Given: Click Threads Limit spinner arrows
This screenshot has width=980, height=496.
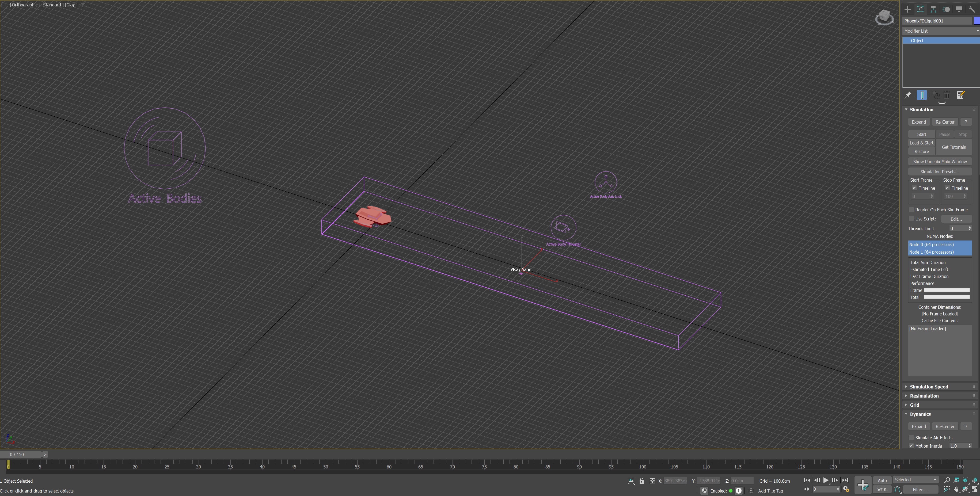Looking at the screenshot, I should click(x=969, y=228).
